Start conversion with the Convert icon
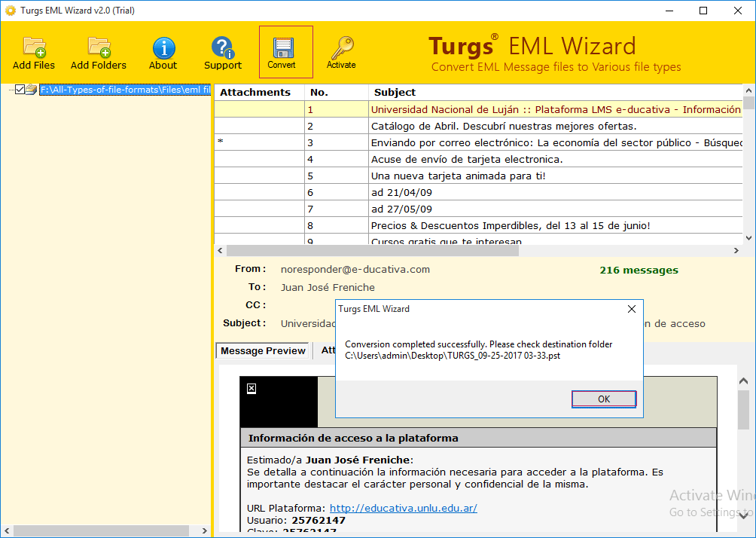The height and width of the screenshot is (538, 756). click(x=286, y=52)
